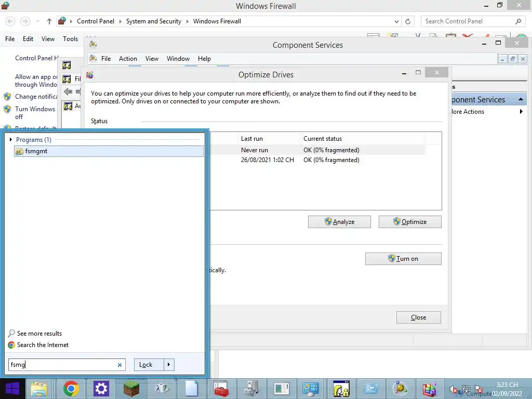The image size is (532, 399).
Task: Click the Current status column header
Action: (362, 138)
